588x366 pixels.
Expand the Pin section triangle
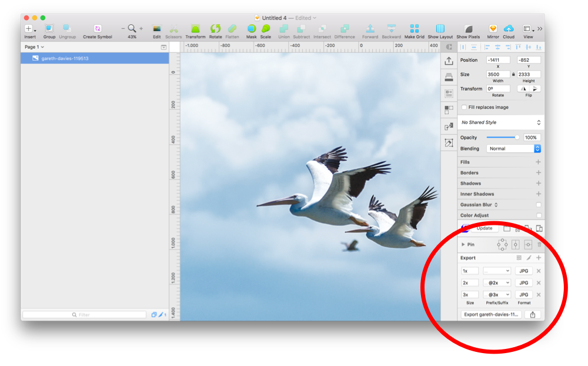[x=463, y=244]
